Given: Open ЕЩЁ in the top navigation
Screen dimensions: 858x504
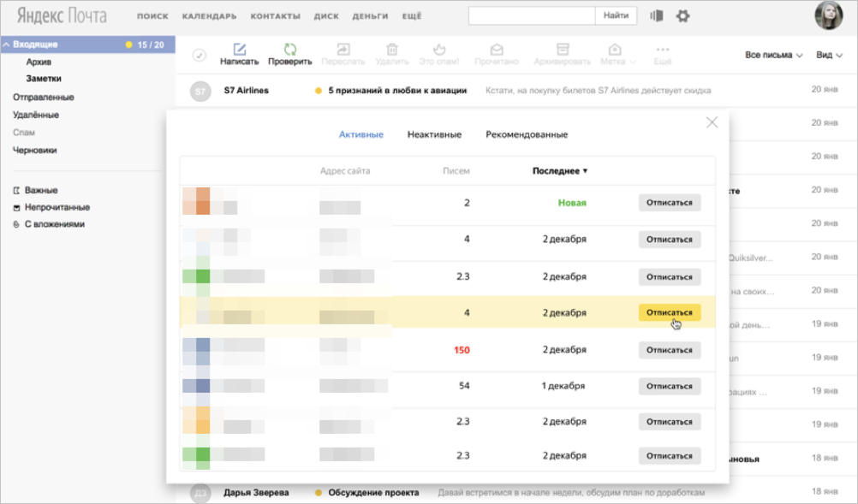Looking at the screenshot, I should coord(412,16).
